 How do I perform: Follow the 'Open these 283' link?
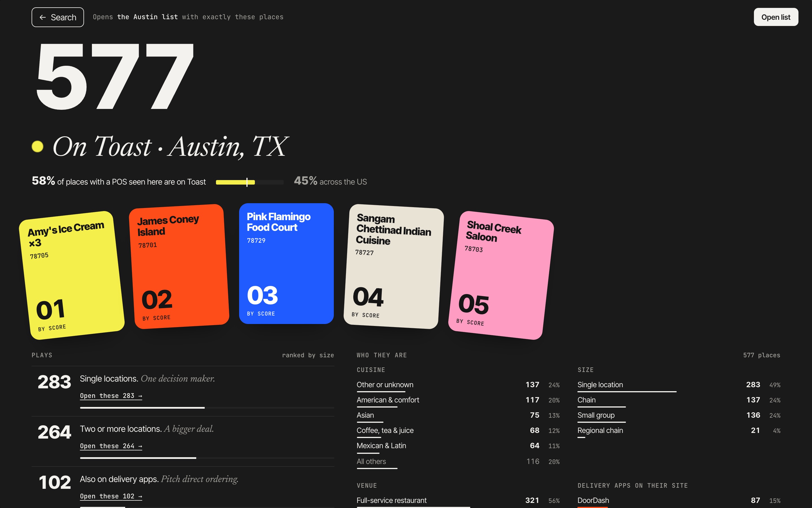tap(111, 396)
